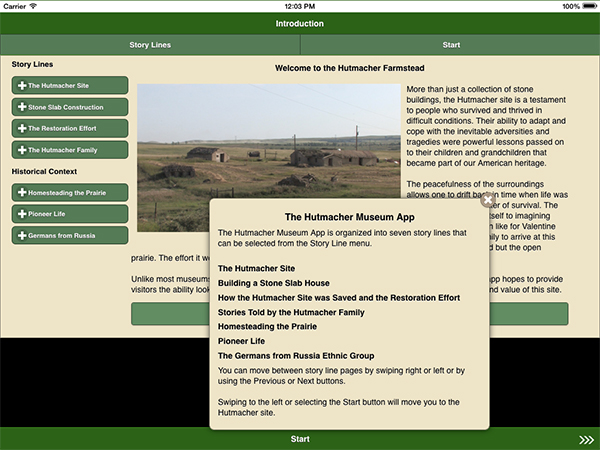Tap the plus icon on Stone Slab Construction
Image resolution: width=600 pixels, height=450 pixels.
click(x=22, y=107)
